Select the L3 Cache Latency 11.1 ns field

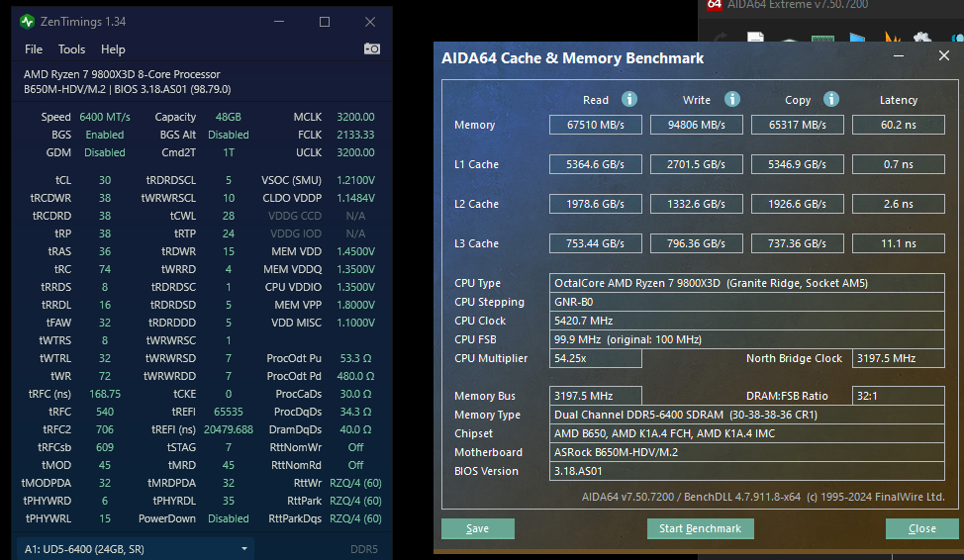[x=899, y=243]
